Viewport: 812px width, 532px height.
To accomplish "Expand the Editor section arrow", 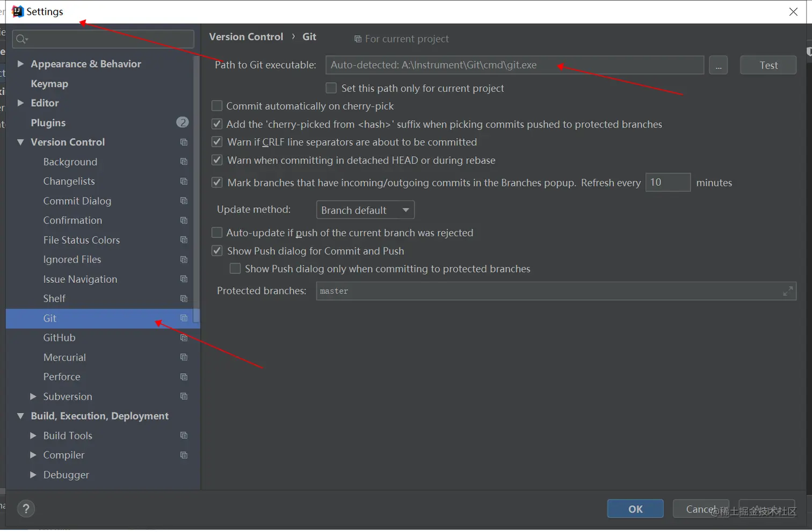I will (20, 103).
